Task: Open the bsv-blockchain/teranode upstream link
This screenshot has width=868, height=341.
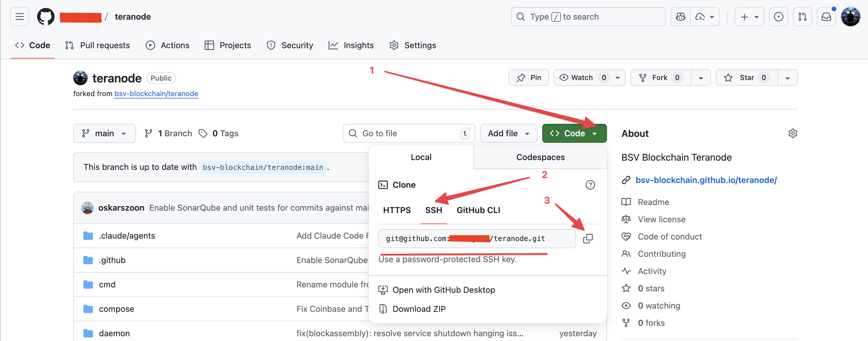Action: point(156,93)
